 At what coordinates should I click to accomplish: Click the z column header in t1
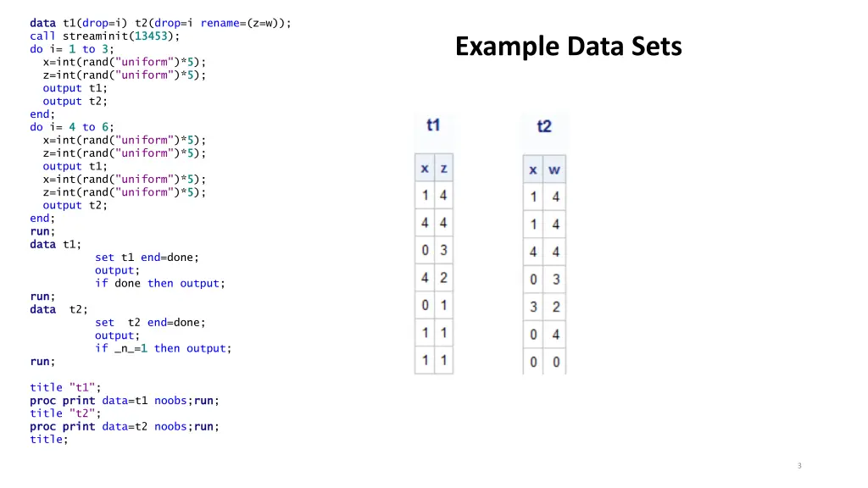tap(444, 169)
